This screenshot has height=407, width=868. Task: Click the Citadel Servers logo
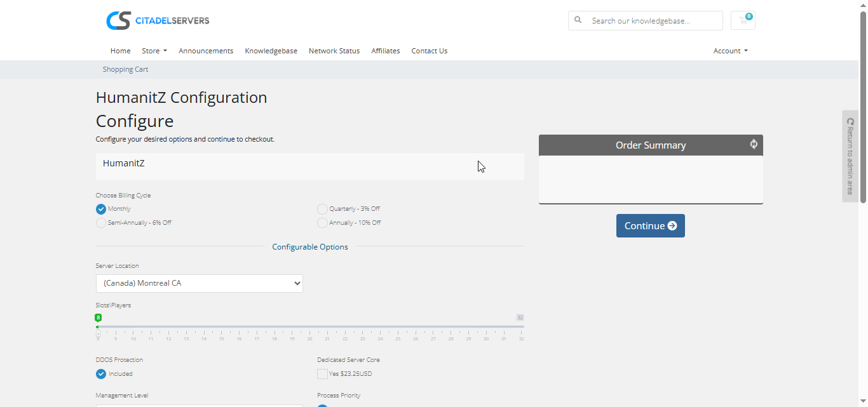coord(158,20)
